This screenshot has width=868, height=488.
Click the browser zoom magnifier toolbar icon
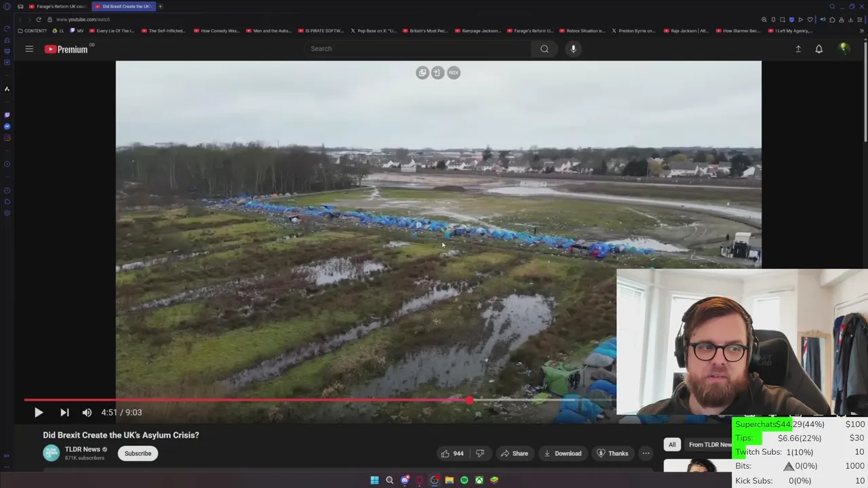764,20
